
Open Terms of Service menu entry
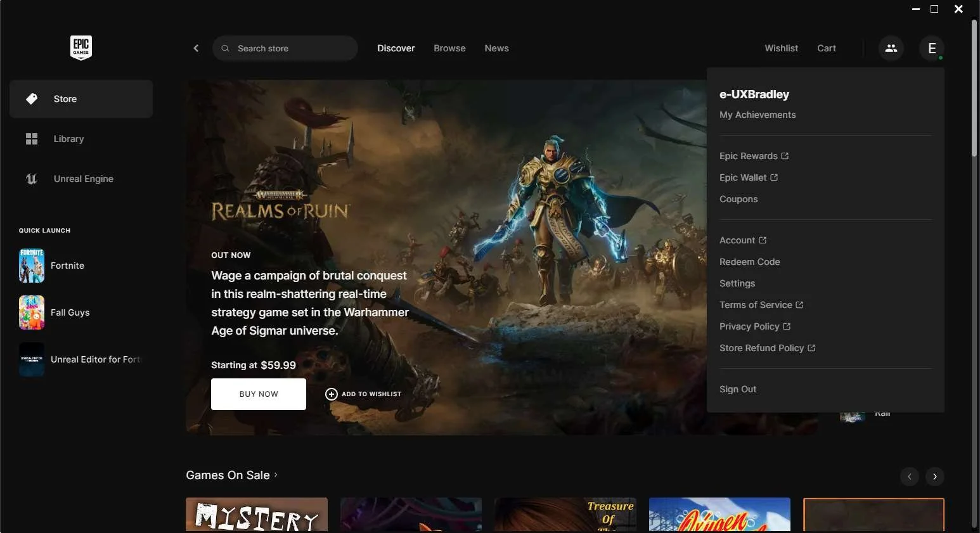(x=761, y=305)
